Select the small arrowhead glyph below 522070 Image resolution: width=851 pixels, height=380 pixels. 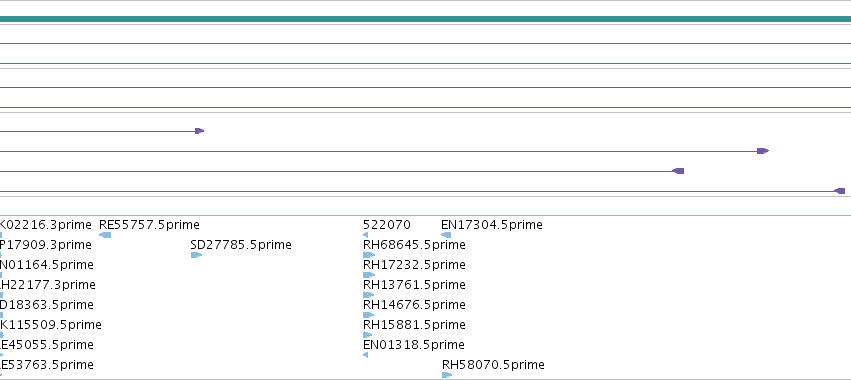[365, 235]
